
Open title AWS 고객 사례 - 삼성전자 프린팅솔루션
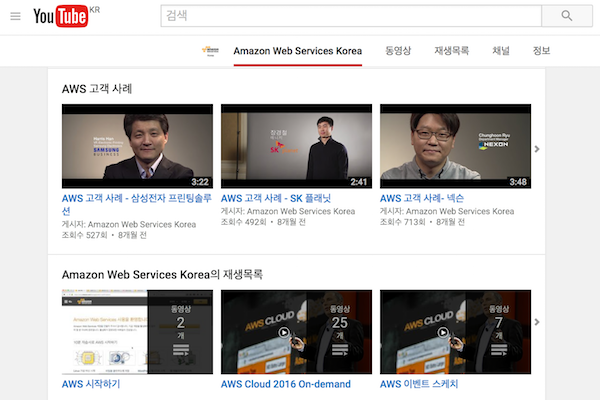click(137, 204)
